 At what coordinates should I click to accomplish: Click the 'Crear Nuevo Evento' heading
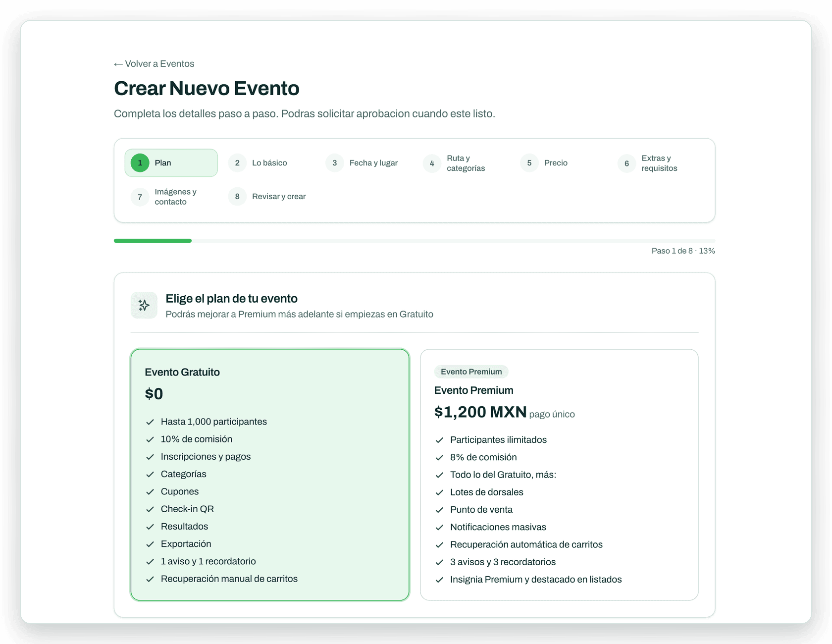(x=207, y=89)
